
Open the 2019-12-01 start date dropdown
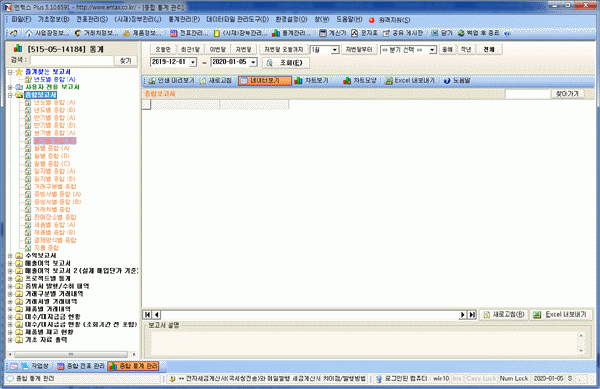pyautogui.click(x=192, y=62)
